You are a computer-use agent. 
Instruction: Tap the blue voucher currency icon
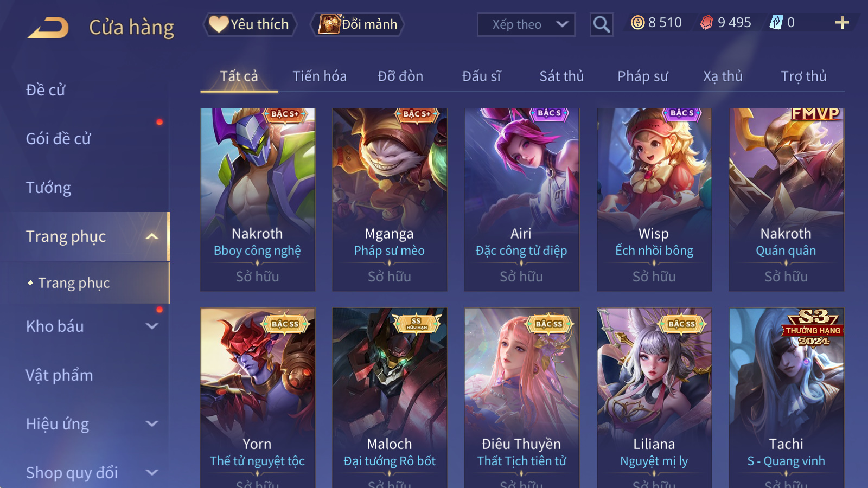[x=776, y=23]
